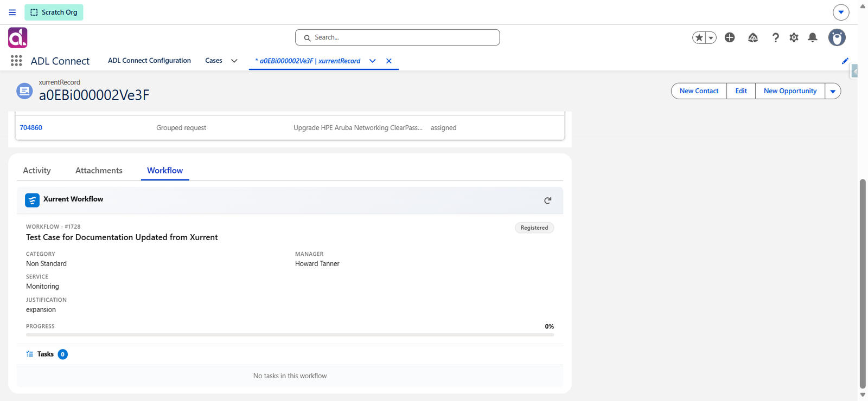
Task: Click the Registered status badge
Action: (x=534, y=228)
